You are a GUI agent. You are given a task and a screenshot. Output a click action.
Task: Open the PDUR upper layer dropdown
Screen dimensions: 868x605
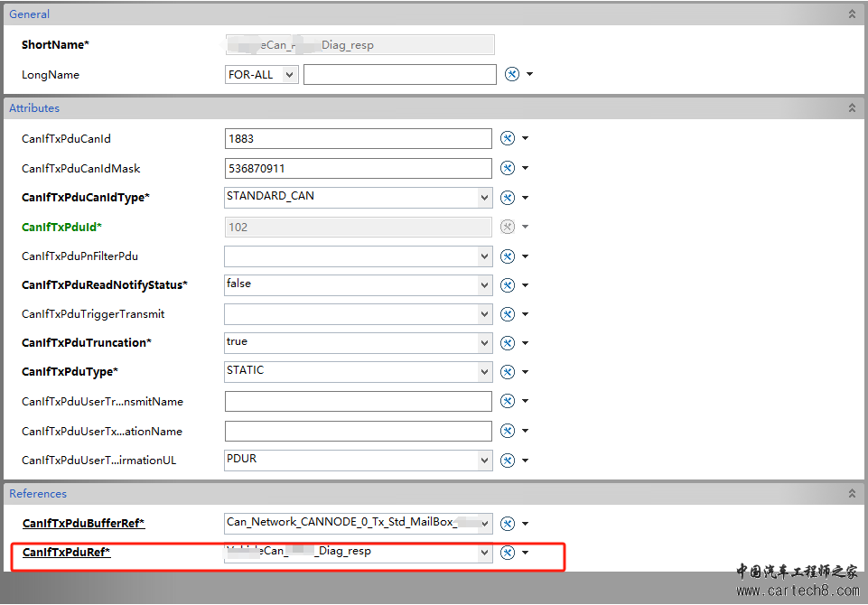(484, 461)
